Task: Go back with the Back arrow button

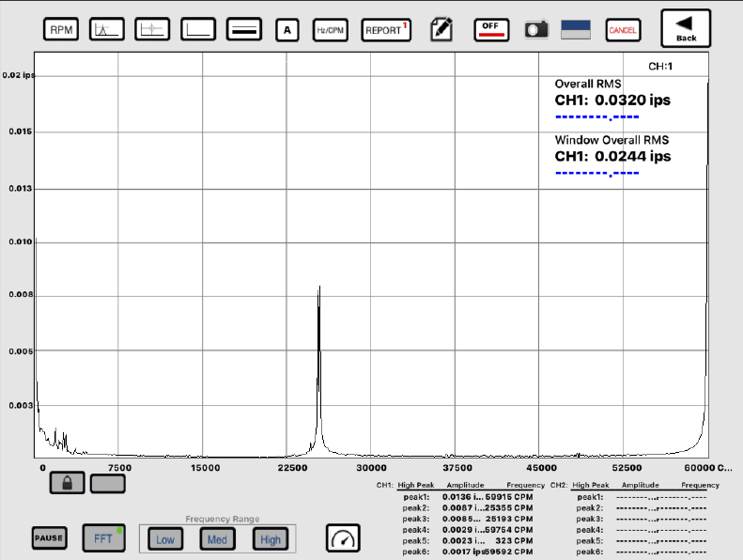Action: click(x=686, y=28)
